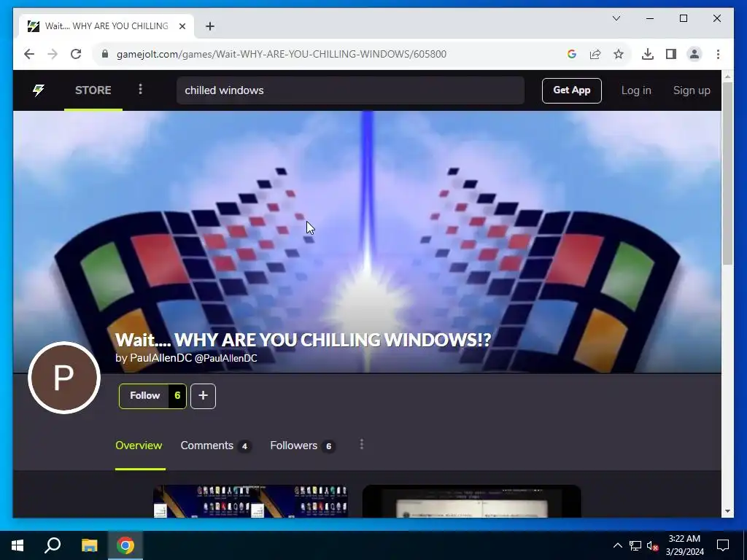Open the Log in link
The image size is (747, 560).
point(636,90)
